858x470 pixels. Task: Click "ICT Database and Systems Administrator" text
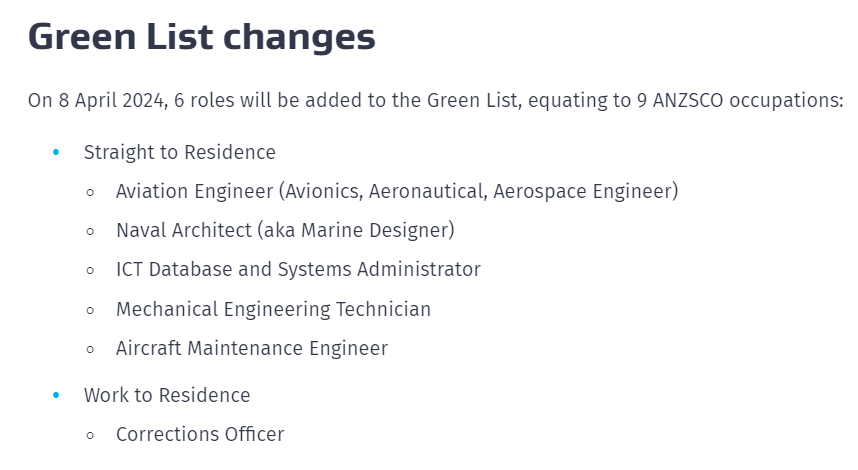pyautogui.click(x=298, y=269)
